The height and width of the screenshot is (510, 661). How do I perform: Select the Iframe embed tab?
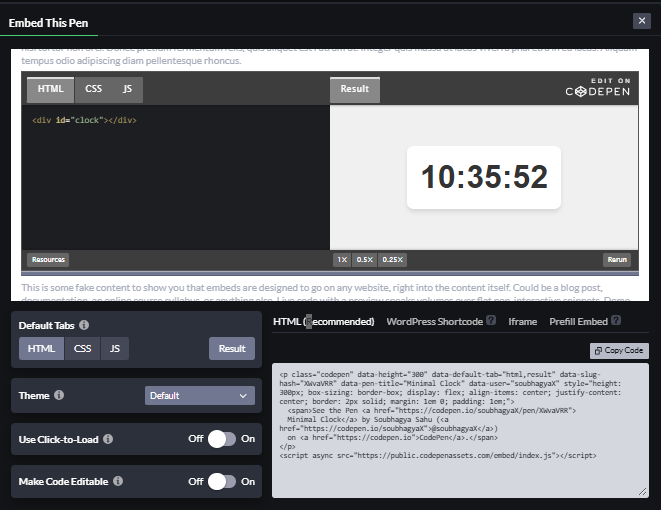522,321
